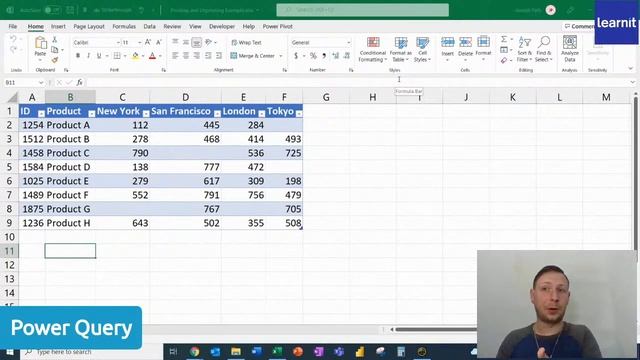This screenshot has width=640, height=360.
Task: Click Wrap Text button
Action: (246, 42)
